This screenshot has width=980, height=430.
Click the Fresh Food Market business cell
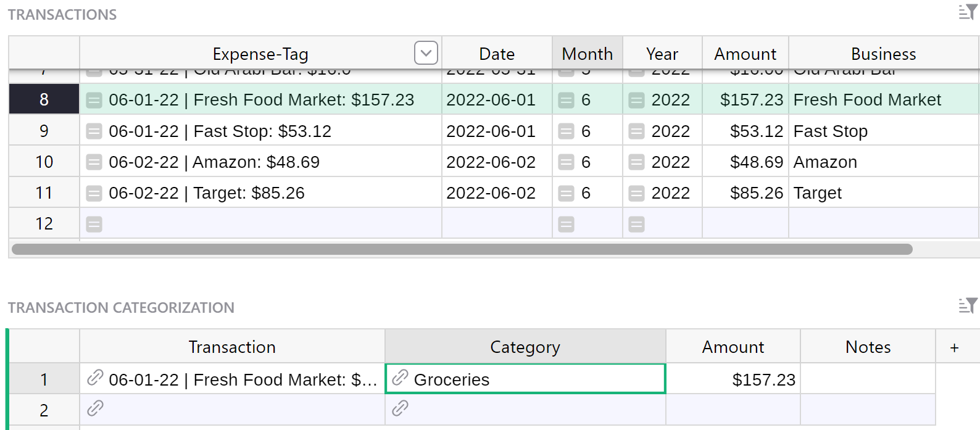pyautogui.click(x=884, y=99)
